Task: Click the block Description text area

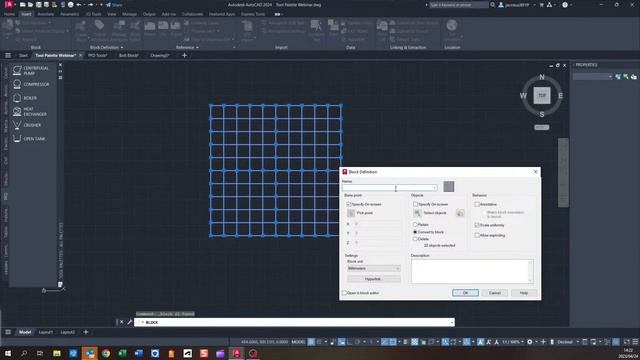Action: click(472, 271)
